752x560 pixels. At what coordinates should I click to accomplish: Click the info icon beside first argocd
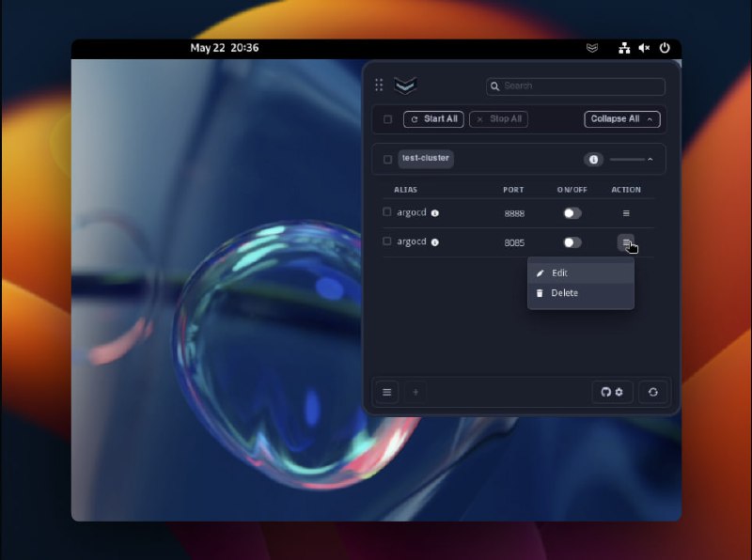434,213
